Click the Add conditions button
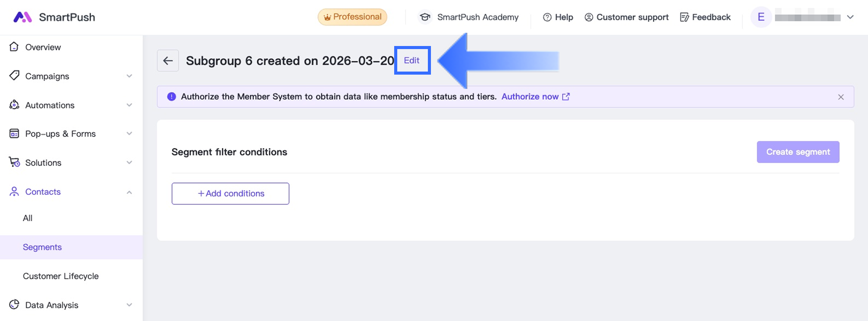Viewport: 868px width, 321px height. [230, 194]
